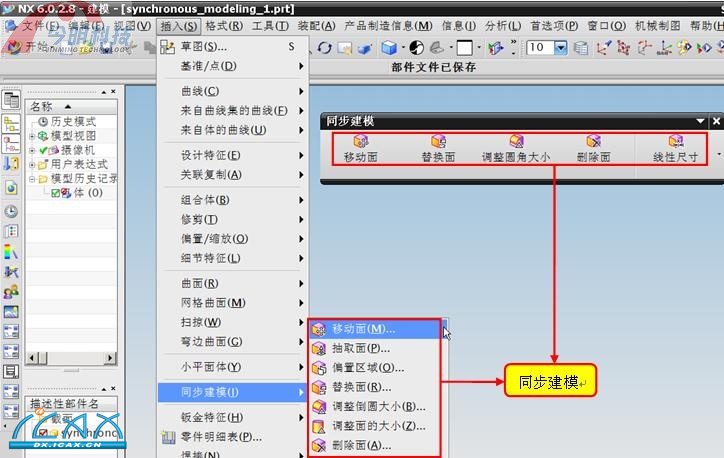
Task: Click the Replace Face (替换面) toolbar icon
Action: [x=438, y=141]
